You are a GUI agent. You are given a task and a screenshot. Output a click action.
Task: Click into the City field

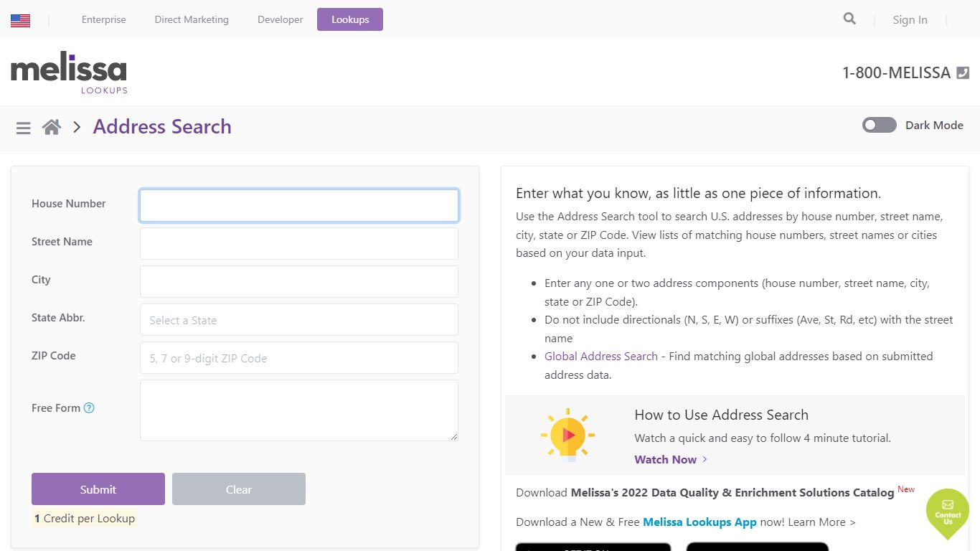tap(299, 282)
